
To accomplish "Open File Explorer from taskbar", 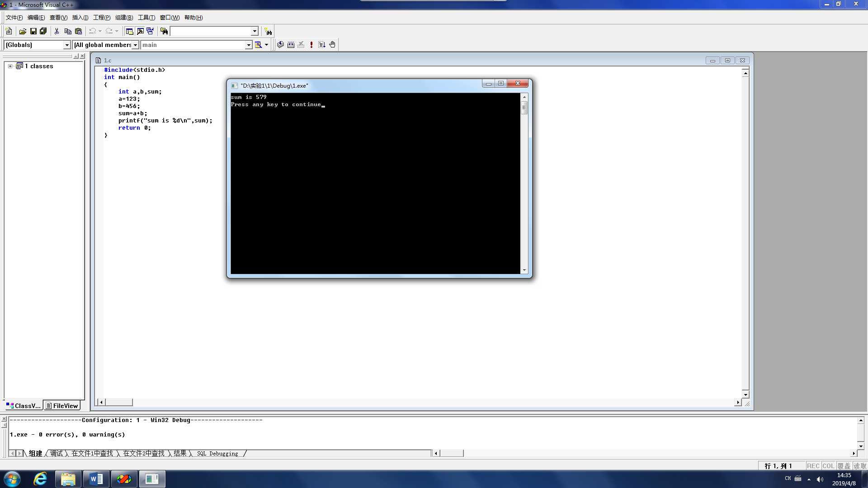I will (68, 479).
